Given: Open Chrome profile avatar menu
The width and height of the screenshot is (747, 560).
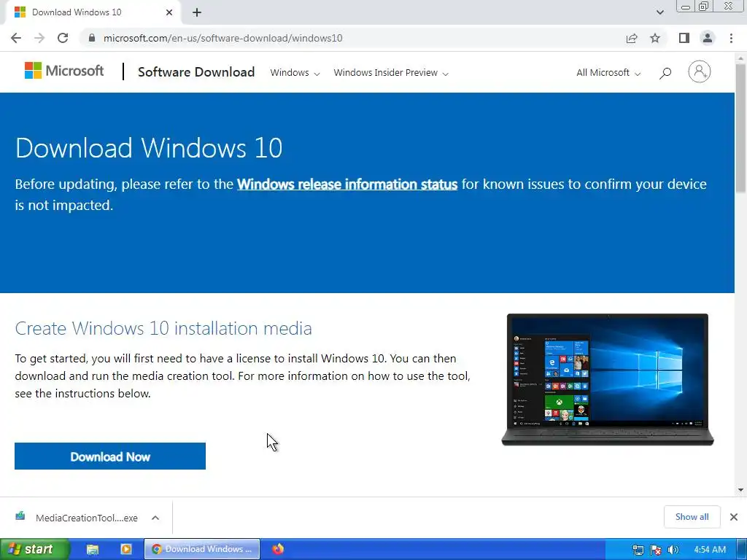Looking at the screenshot, I should pyautogui.click(x=708, y=38).
